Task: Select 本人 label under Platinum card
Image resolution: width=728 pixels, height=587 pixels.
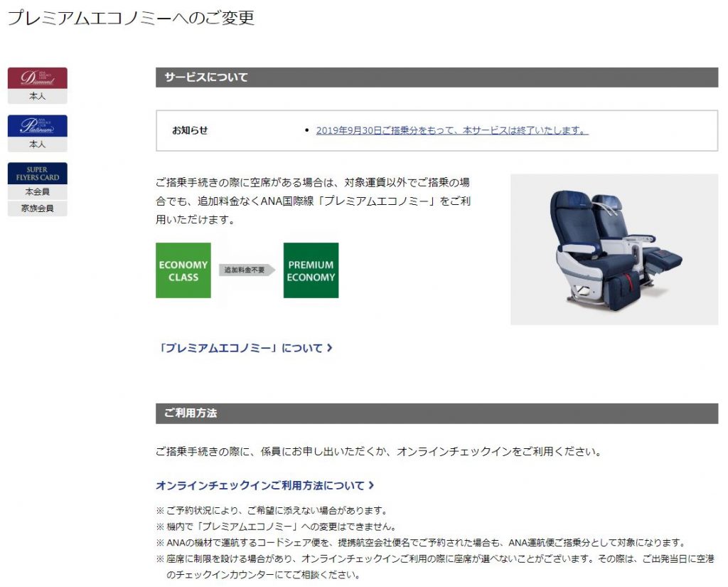Action: click(37, 144)
